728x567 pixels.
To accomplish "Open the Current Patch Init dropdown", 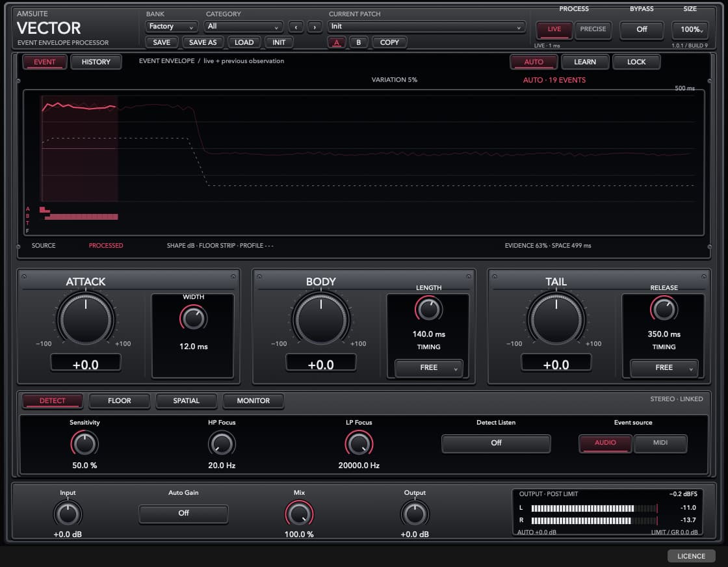I will click(426, 27).
